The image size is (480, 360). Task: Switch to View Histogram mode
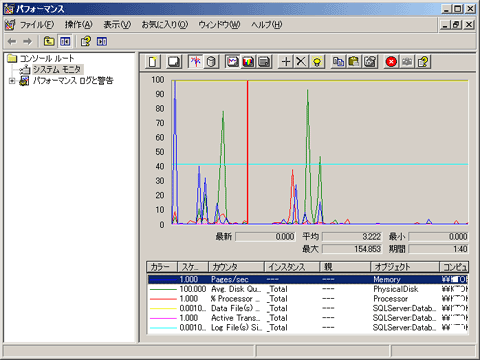click(248, 62)
